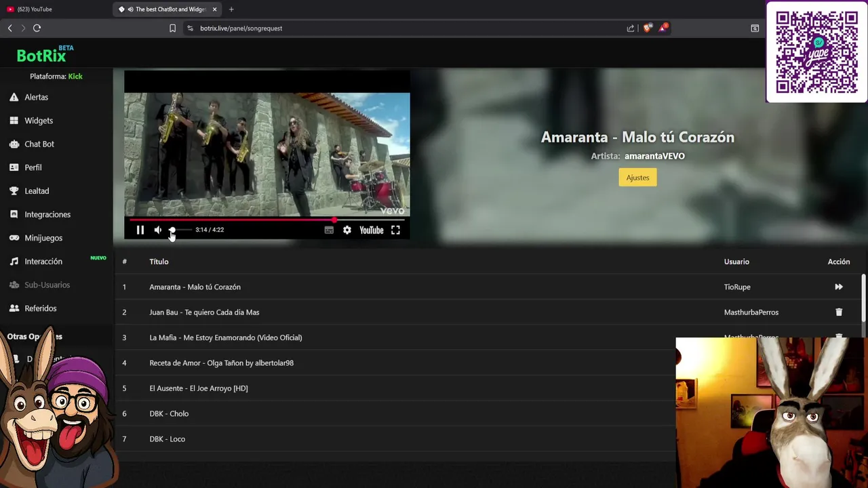868x488 pixels.
Task: Click the Brave rewards triangle icon
Action: 663,28
